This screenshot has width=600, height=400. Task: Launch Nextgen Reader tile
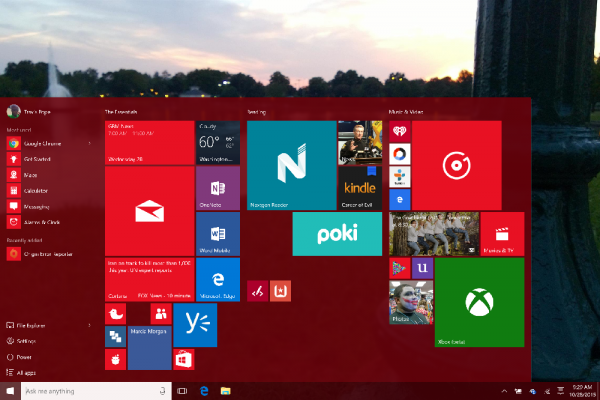pyautogui.click(x=292, y=165)
